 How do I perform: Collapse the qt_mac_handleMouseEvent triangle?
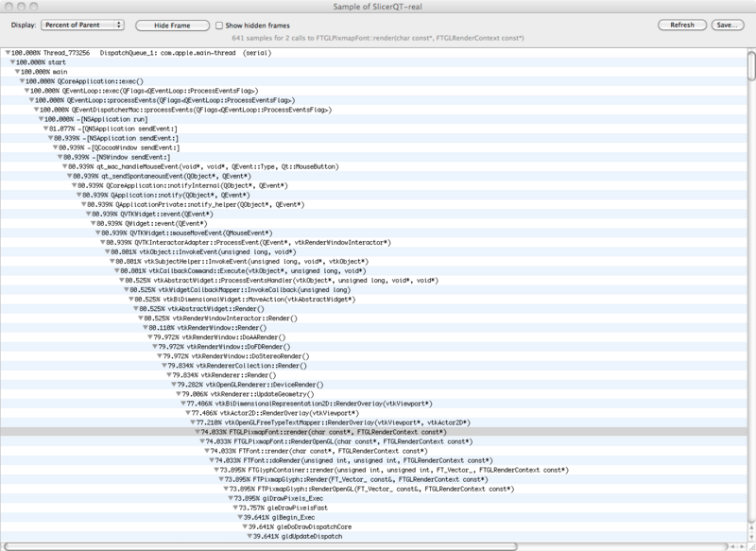click(65, 165)
